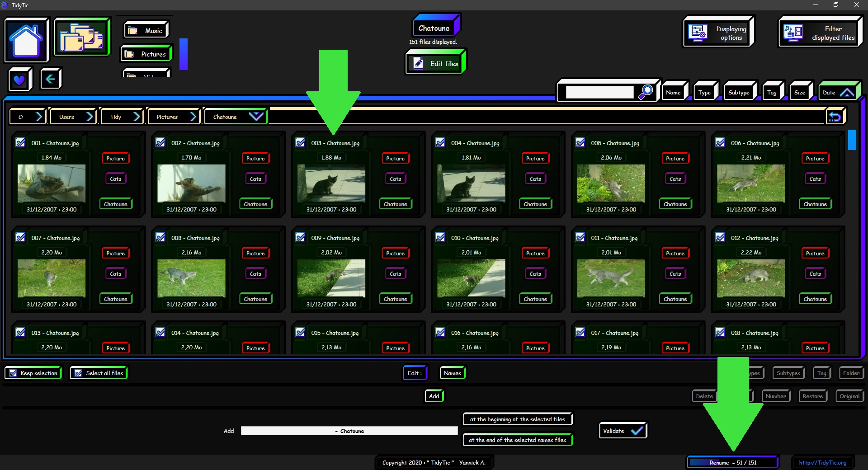Click the Validate checkmark button

[x=623, y=431]
